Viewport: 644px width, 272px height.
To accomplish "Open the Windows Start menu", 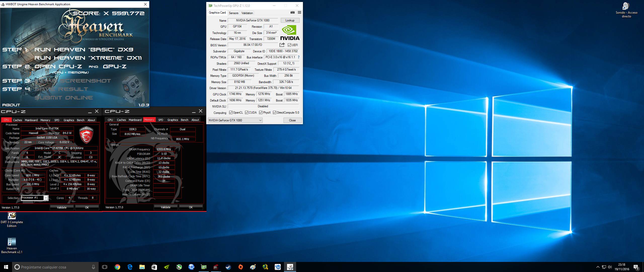I will [6, 267].
